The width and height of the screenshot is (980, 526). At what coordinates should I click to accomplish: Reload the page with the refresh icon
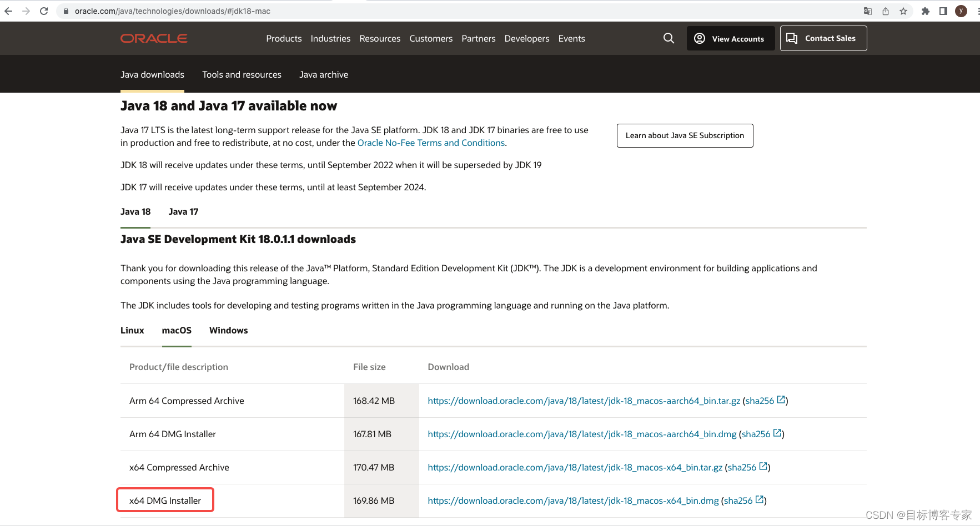44,11
